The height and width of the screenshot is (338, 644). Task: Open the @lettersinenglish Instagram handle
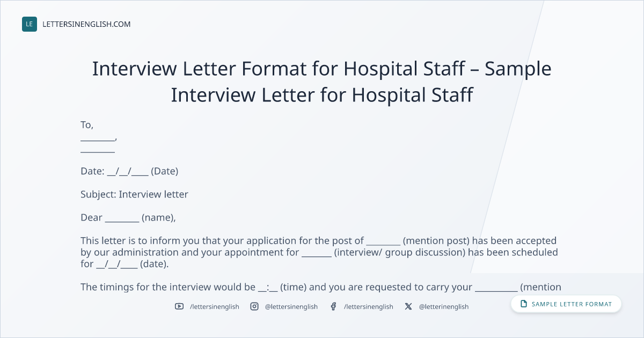coord(291,307)
